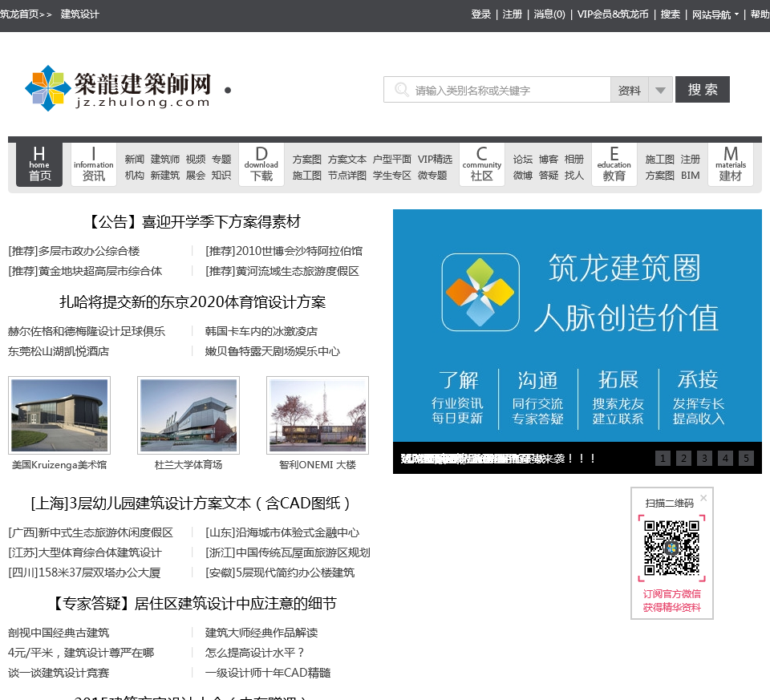The width and height of the screenshot is (770, 700).
Task: Open 新闻 in the information menu
Action: point(135,159)
